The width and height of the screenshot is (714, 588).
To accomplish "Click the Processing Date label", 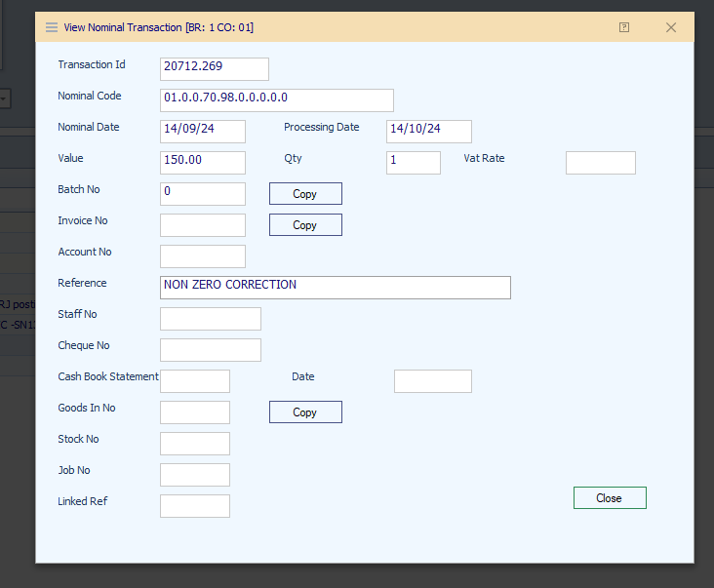I will [x=322, y=128].
